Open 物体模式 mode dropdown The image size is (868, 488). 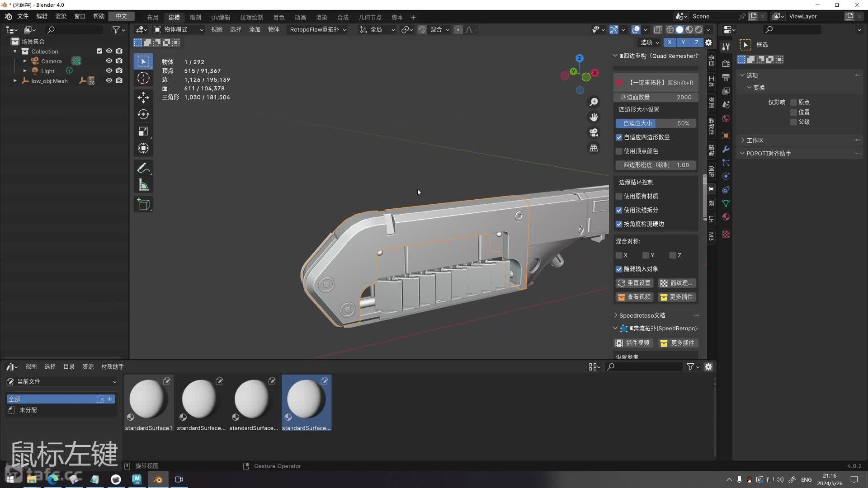click(x=179, y=30)
